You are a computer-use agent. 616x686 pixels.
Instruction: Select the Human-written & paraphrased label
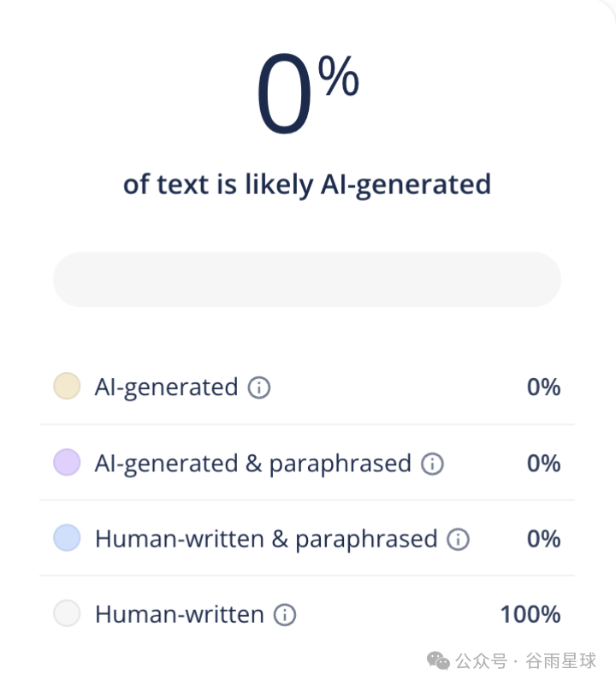pos(266,540)
